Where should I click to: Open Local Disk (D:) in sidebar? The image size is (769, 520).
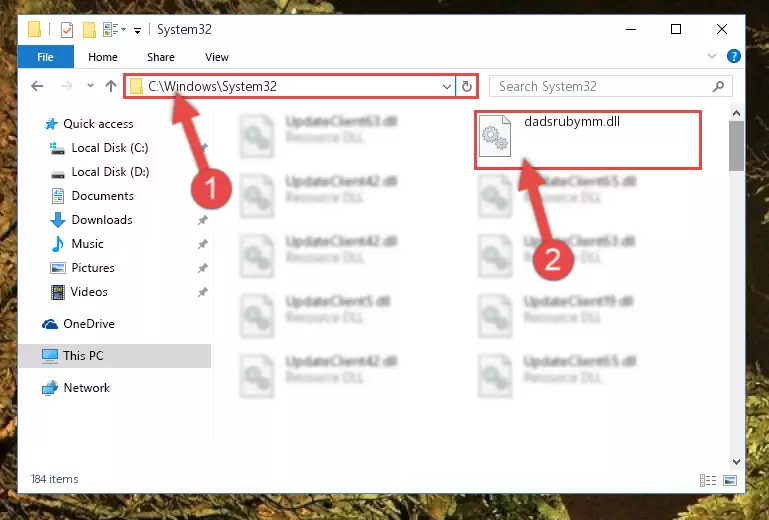click(110, 172)
